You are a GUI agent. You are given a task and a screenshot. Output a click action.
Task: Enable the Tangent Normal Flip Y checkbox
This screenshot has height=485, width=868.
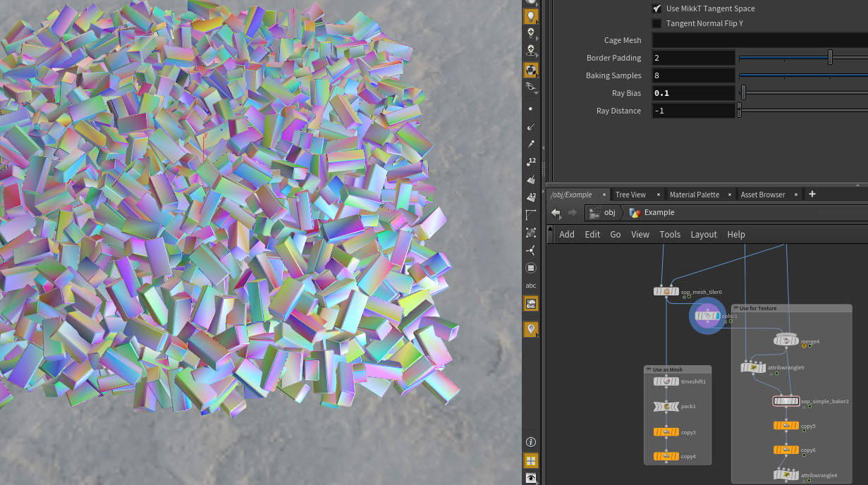click(x=656, y=23)
